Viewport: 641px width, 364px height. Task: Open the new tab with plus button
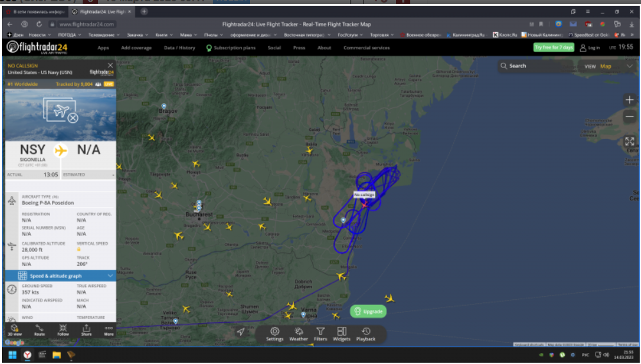click(x=144, y=12)
